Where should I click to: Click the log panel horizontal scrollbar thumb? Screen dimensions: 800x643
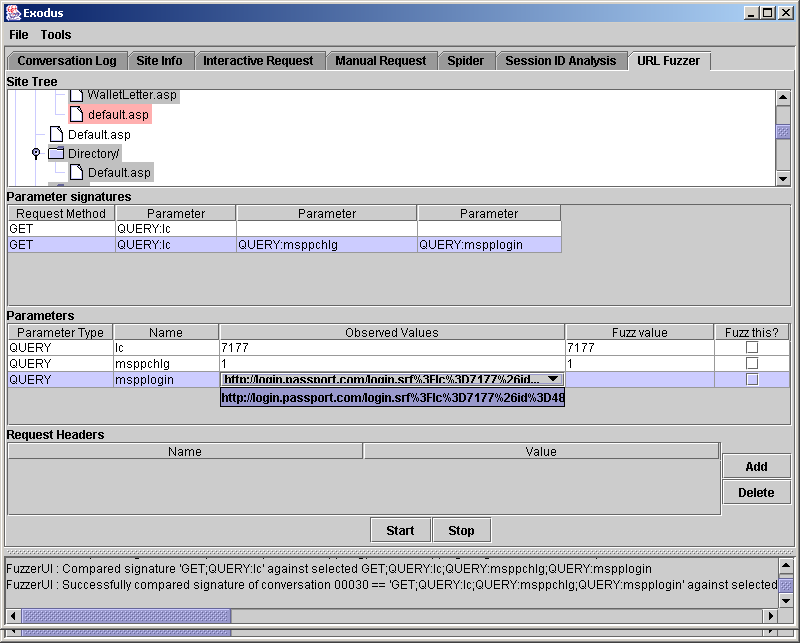[x=126, y=616]
